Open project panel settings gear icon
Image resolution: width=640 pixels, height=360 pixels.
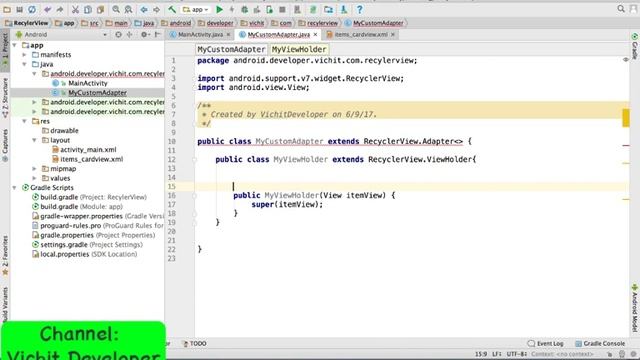[144, 35]
